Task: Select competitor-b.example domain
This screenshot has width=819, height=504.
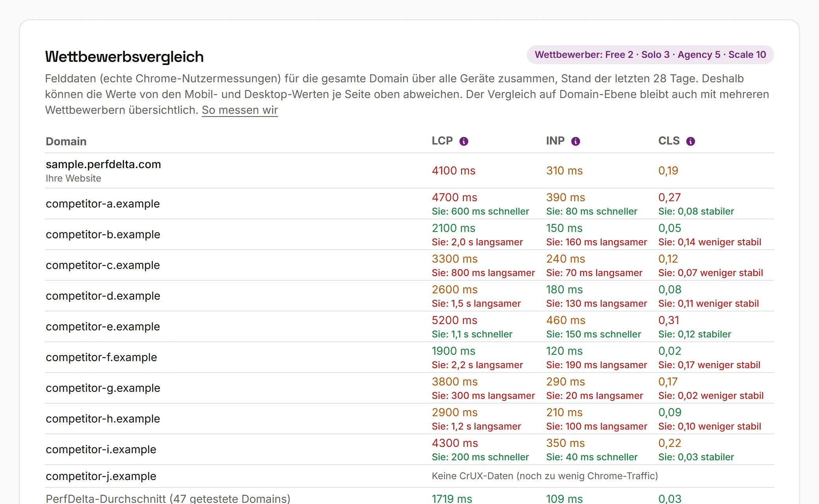Action: (103, 234)
